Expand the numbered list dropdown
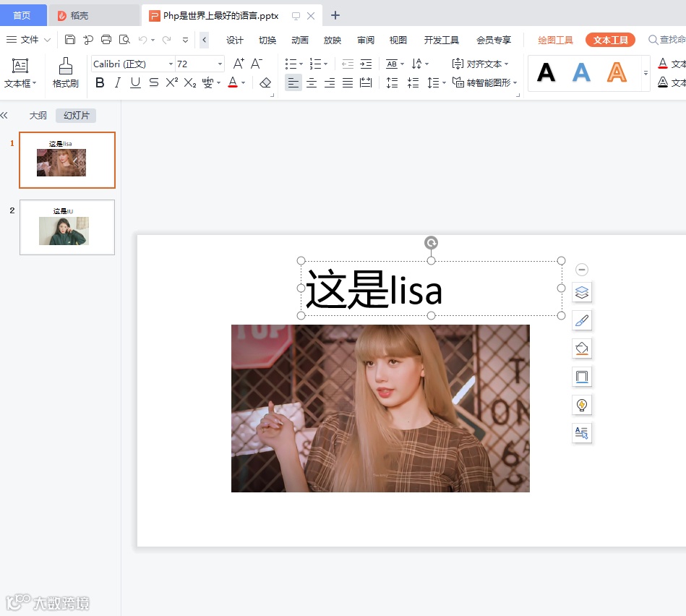686x616 pixels. (x=325, y=64)
